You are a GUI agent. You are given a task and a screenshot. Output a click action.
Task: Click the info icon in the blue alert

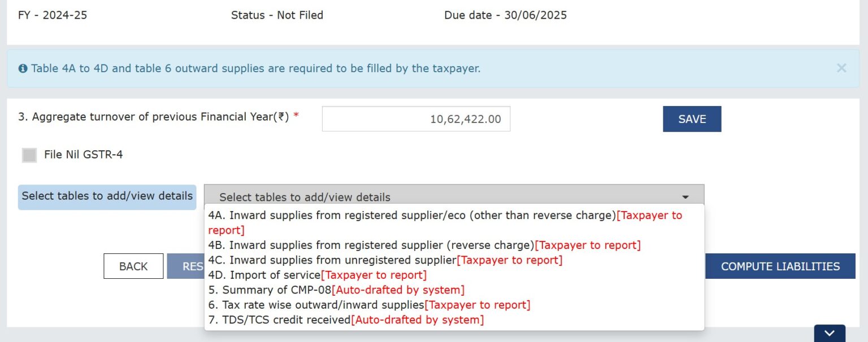[23, 69]
